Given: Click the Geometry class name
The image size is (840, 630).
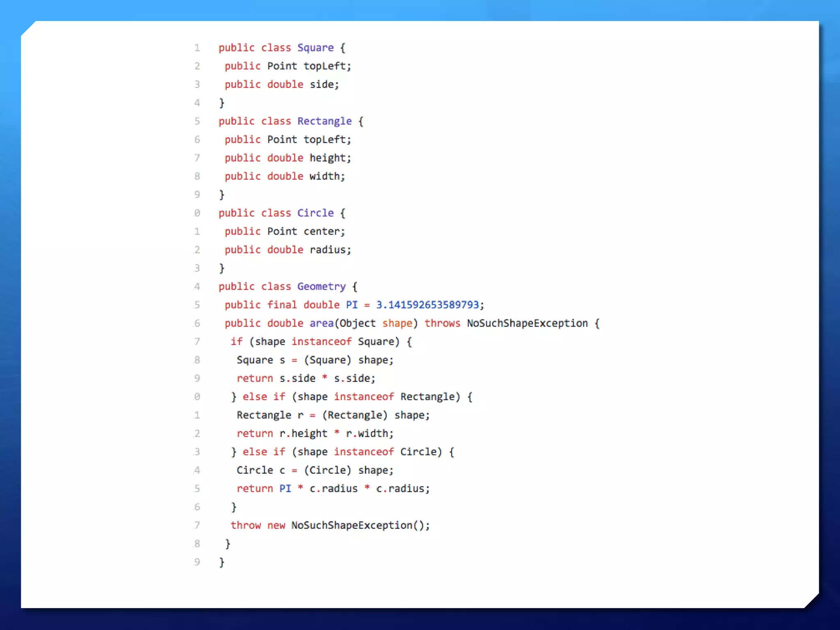Looking at the screenshot, I should pos(321,286).
